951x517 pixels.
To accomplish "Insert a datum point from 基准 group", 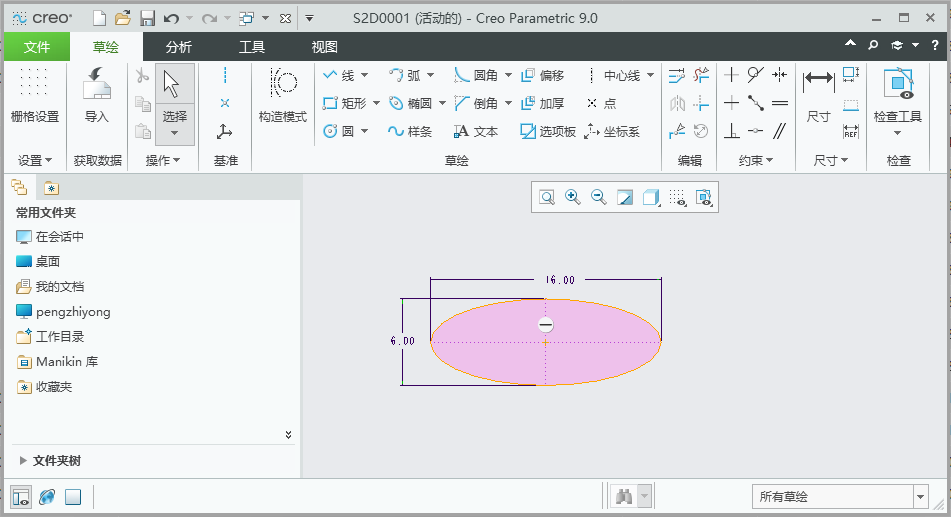I will (225, 103).
